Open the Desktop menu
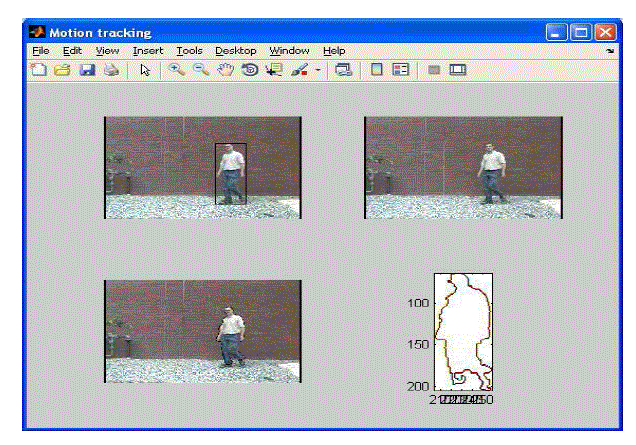Screen dimensions: 636x445 (x=236, y=50)
